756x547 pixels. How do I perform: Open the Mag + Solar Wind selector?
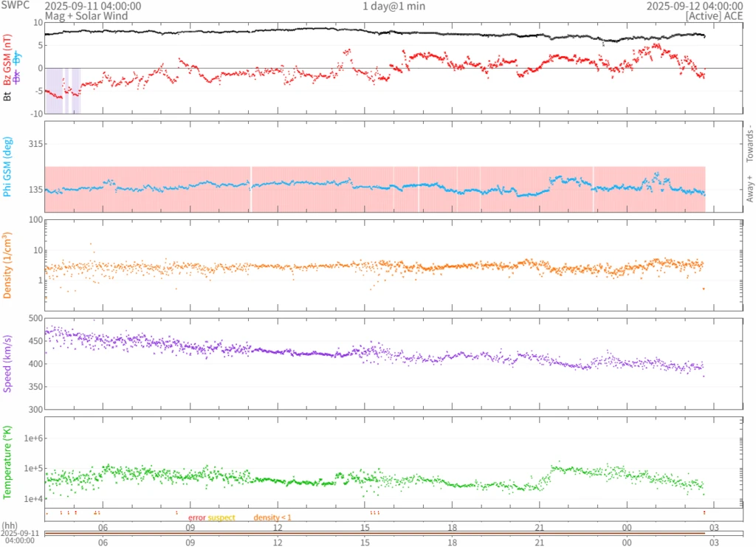click(x=86, y=16)
